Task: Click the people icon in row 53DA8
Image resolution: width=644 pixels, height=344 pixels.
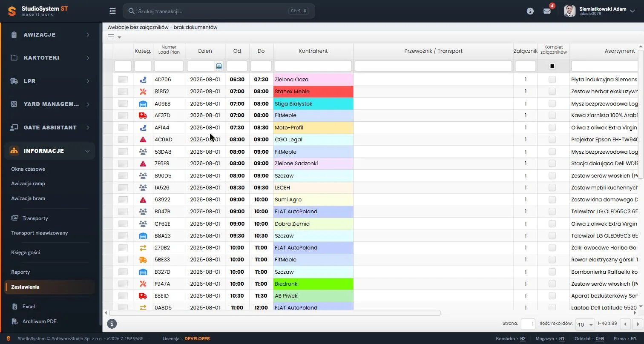Action: (143, 152)
